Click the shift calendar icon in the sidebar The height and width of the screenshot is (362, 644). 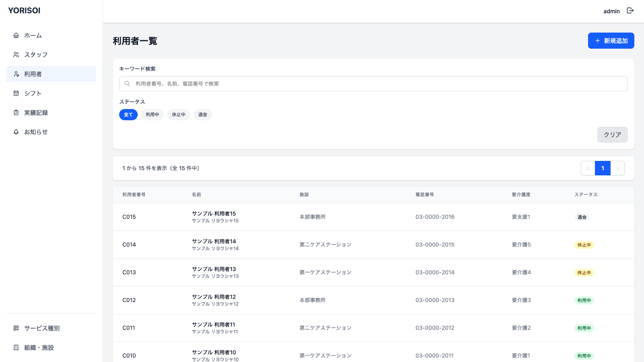coord(16,93)
